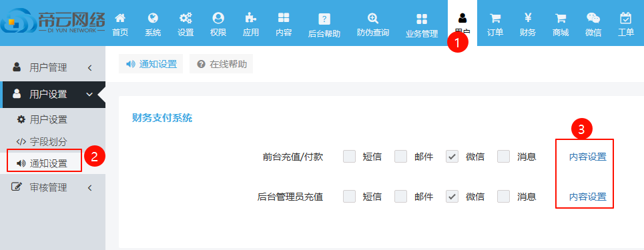The width and height of the screenshot is (644, 250).
Task: Open the 防伪查询 magnifier icon
Action: coord(373,18)
